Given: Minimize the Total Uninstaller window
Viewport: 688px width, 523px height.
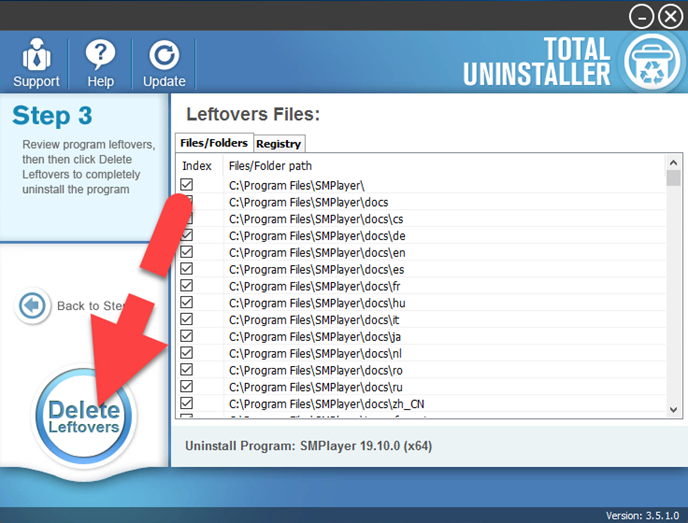Looking at the screenshot, I should click(641, 17).
